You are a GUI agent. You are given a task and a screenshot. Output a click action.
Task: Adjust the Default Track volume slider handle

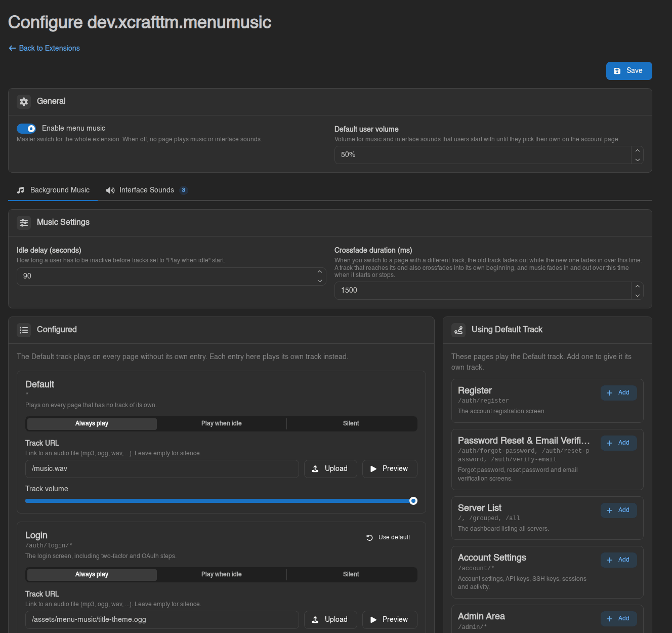(x=413, y=501)
